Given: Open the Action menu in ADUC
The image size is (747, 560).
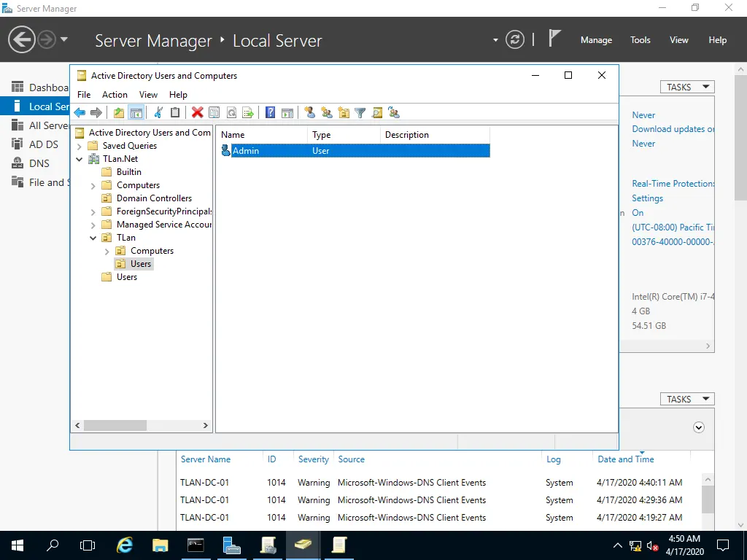Looking at the screenshot, I should (x=115, y=95).
